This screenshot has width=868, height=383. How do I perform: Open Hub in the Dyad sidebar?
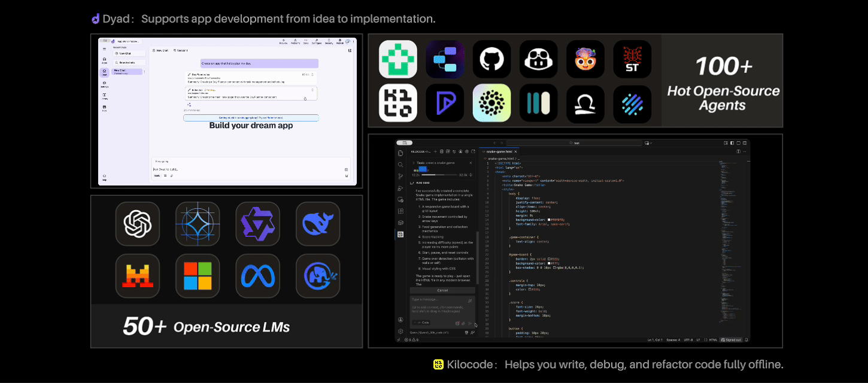tap(104, 108)
